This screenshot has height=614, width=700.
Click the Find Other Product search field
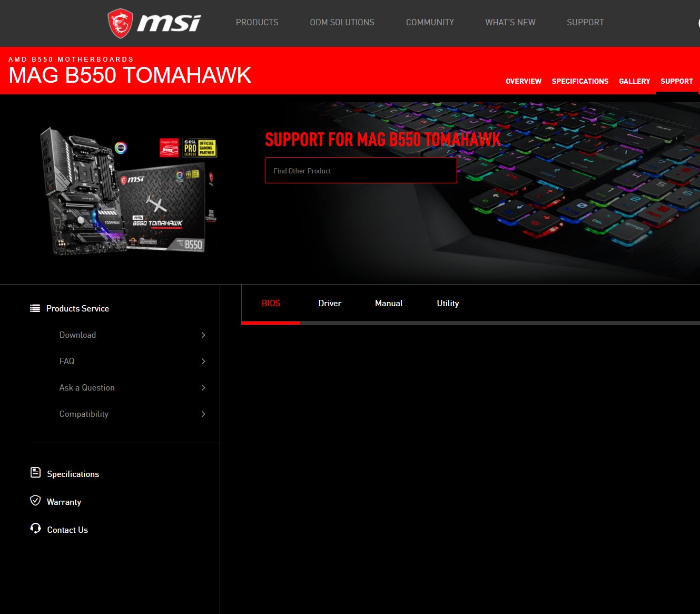coord(361,170)
